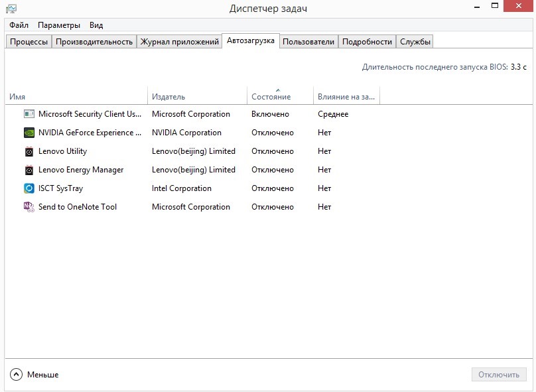
Task: Sort by the Издатель column header
Action: click(x=197, y=97)
